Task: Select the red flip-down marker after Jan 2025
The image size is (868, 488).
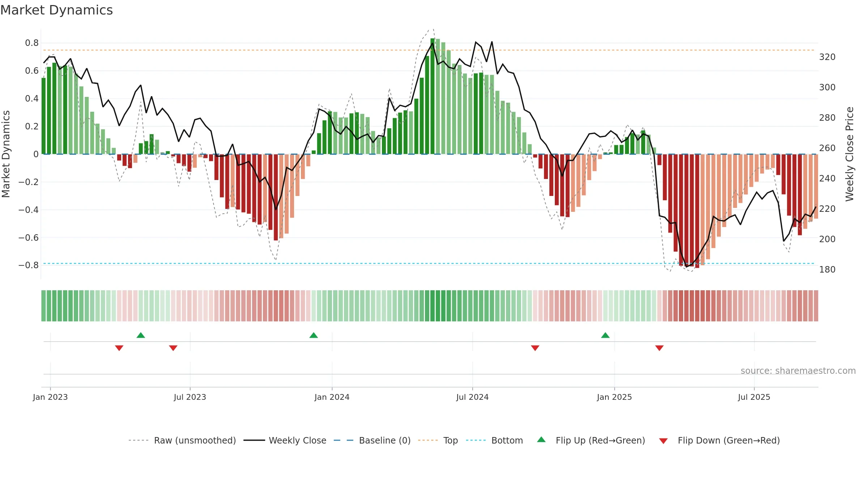Action: click(x=659, y=348)
